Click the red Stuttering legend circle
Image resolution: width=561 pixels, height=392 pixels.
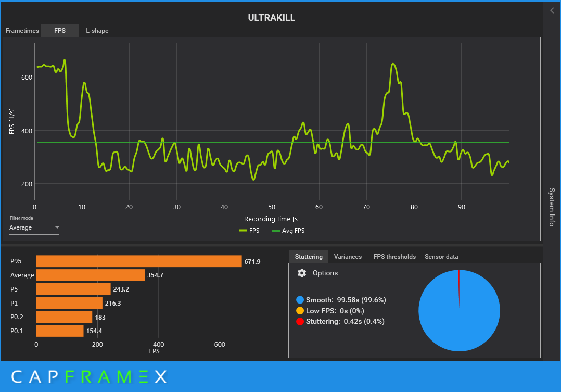click(300, 322)
